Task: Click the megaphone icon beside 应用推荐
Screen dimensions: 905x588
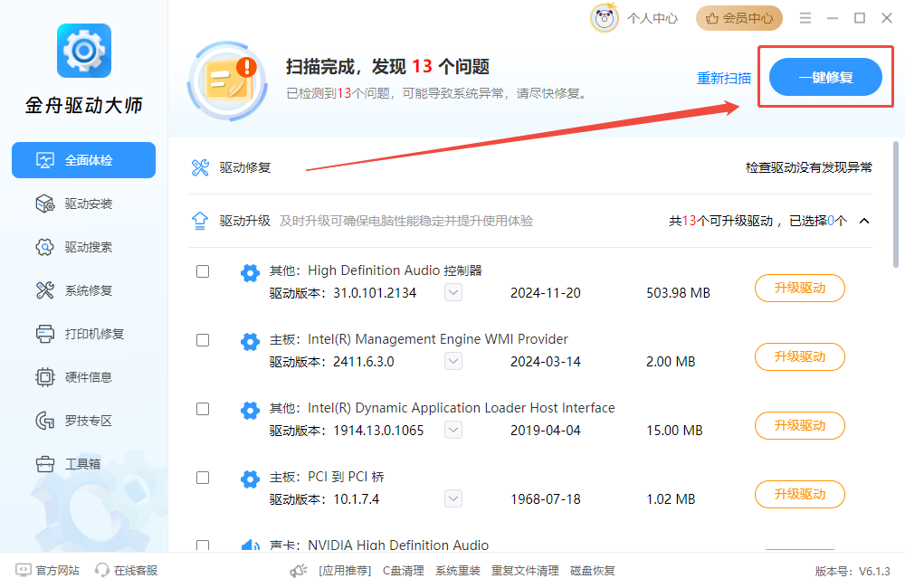Action: [299, 571]
